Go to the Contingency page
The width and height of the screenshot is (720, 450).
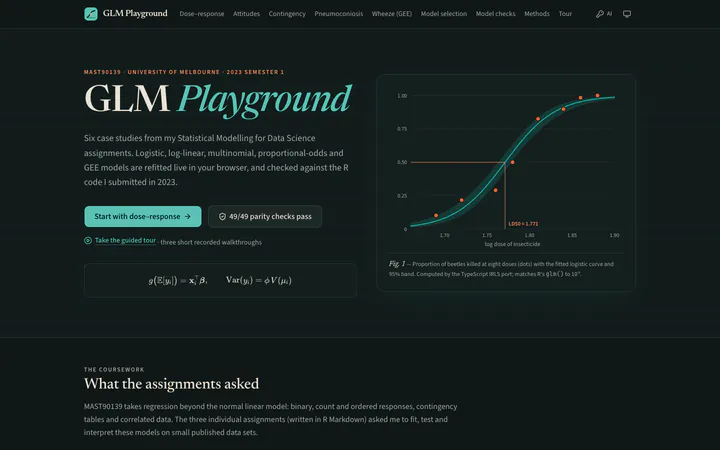[287, 14]
